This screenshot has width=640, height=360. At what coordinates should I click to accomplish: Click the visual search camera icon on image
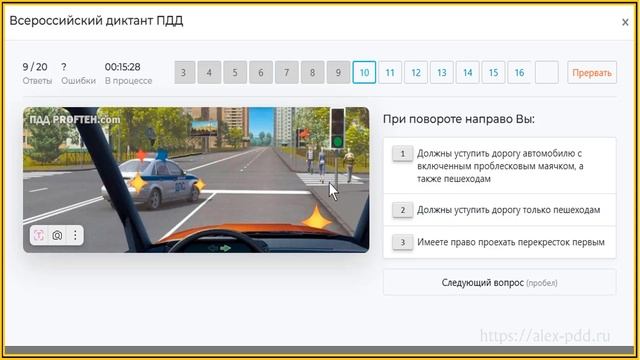(x=57, y=235)
